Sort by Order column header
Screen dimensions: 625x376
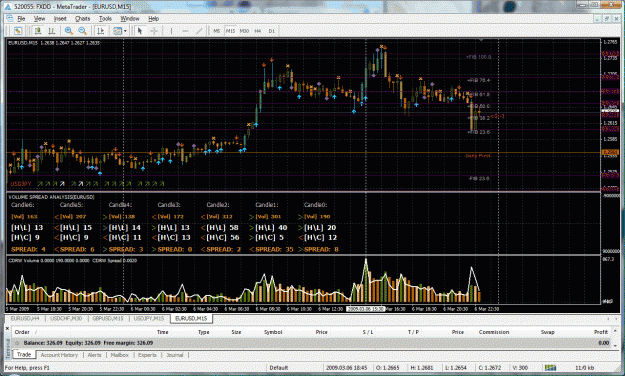pos(22,332)
